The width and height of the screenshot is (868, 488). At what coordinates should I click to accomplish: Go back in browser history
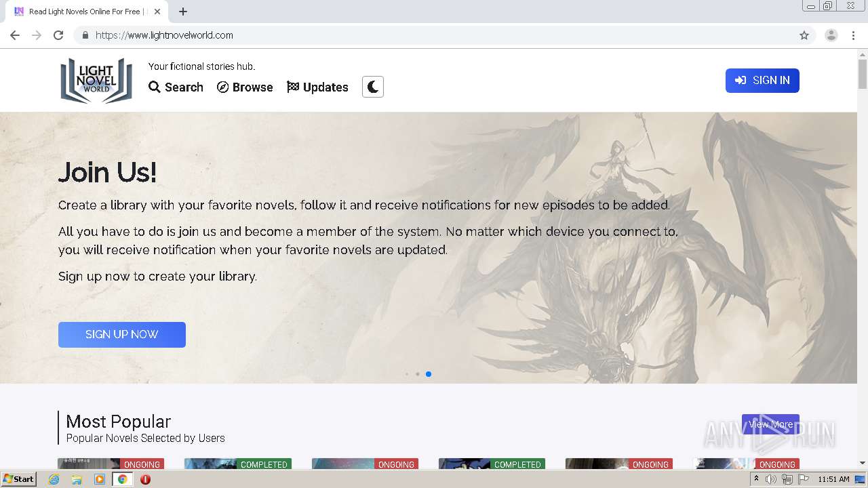click(x=15, y=35)
